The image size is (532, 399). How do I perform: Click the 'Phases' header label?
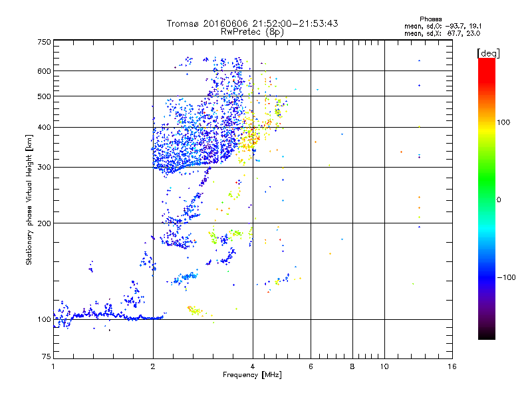click(x=430, y=19)
